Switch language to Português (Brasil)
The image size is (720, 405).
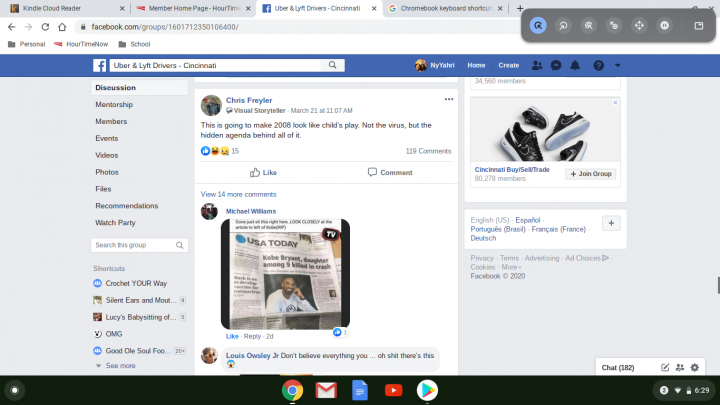(498, 229)
